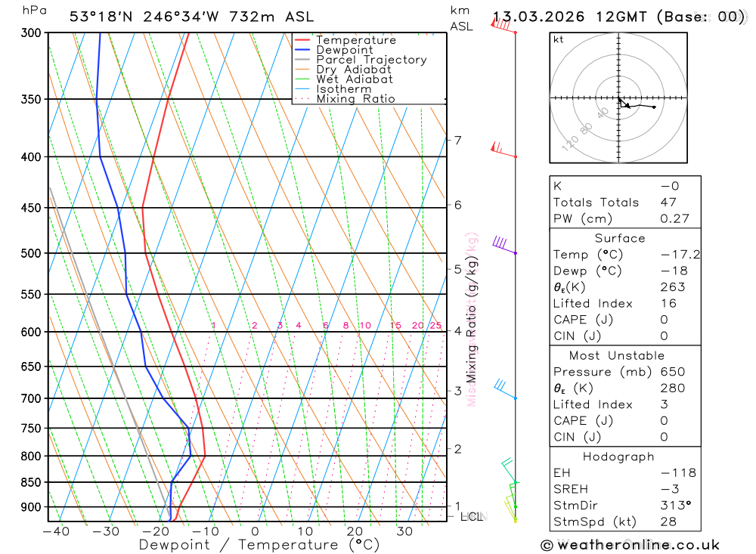Click the surface Temp value -17.2

tap(680, 255)
